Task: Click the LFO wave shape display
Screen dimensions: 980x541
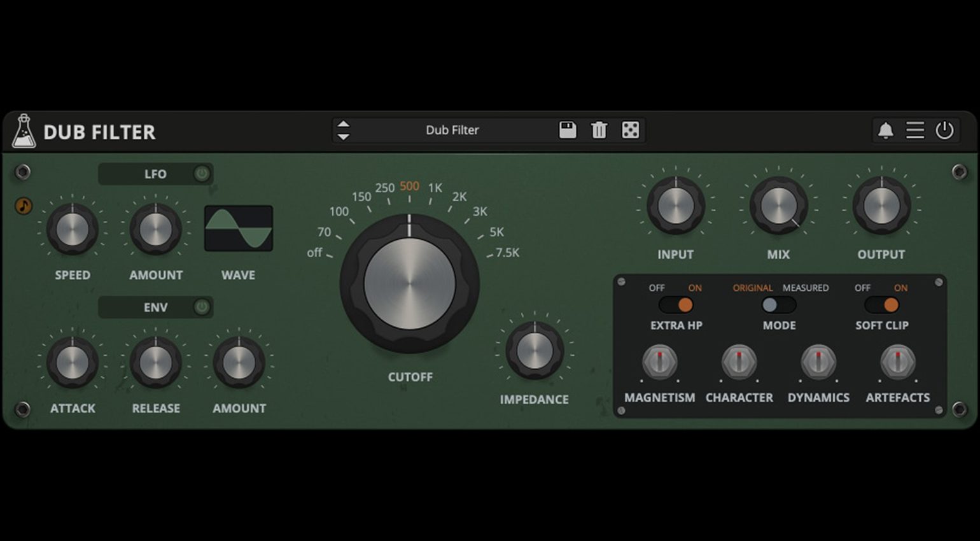Action: [x=238, y=228]
